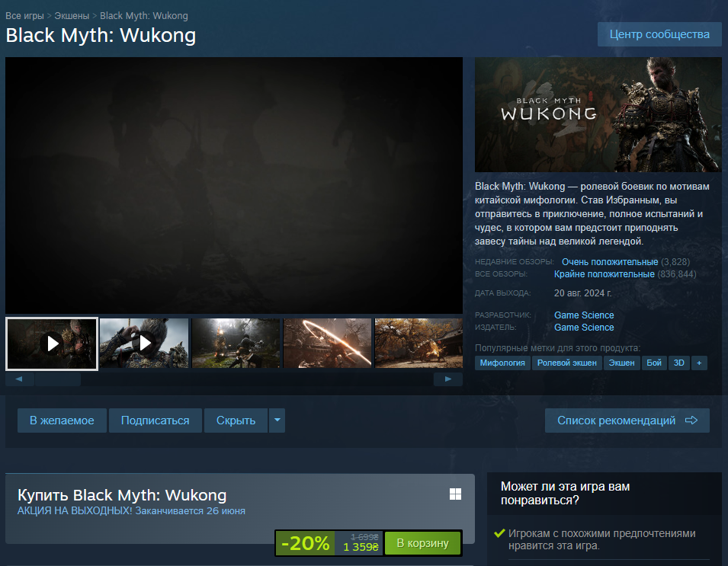728x566 pixels.
Task: Go to Экшены breadcrumb
Action: pyautogui.click(x=72, y=16)
